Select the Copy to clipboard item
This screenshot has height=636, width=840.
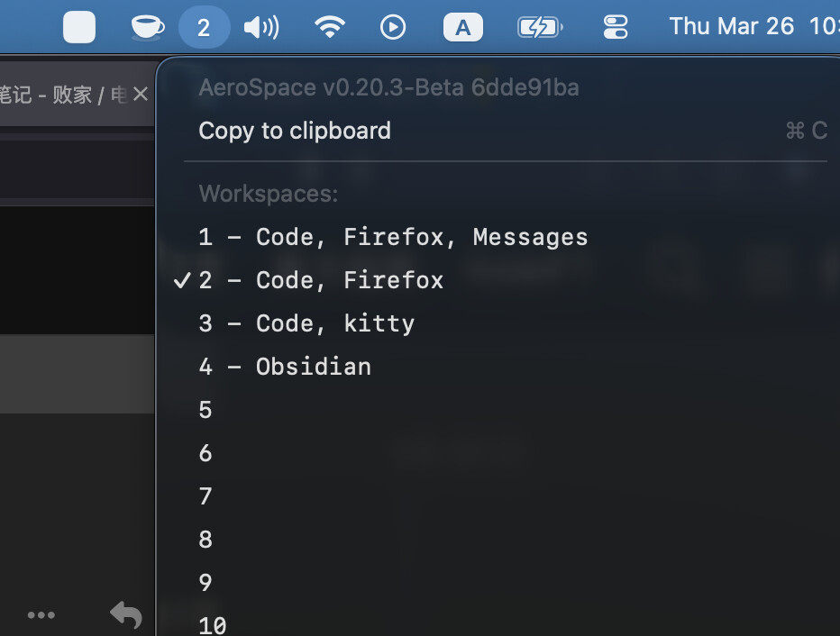click(295, 131)
